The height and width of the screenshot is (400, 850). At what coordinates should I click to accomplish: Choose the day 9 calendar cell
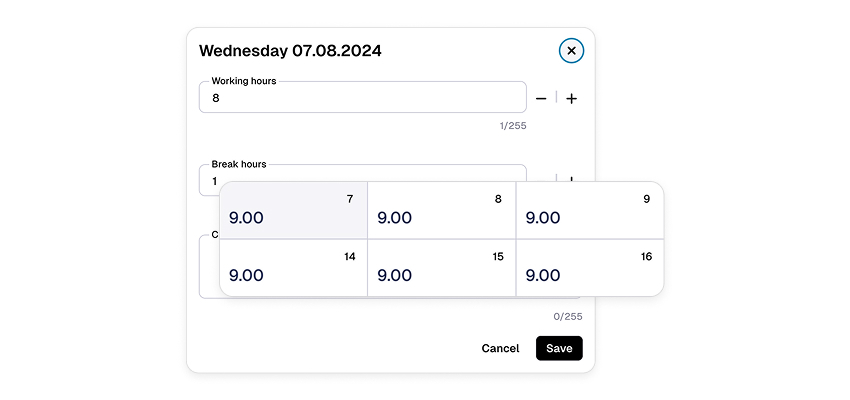(589, 210)
